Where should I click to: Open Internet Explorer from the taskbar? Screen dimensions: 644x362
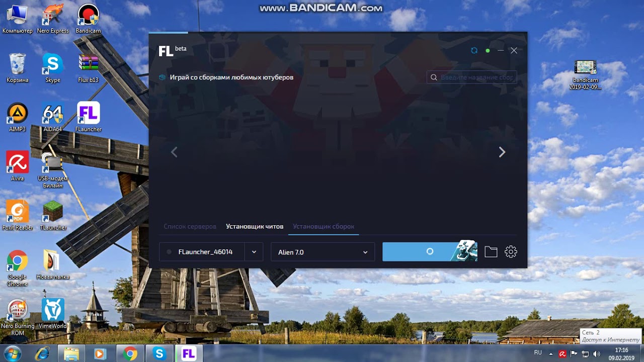pos(42,354)
